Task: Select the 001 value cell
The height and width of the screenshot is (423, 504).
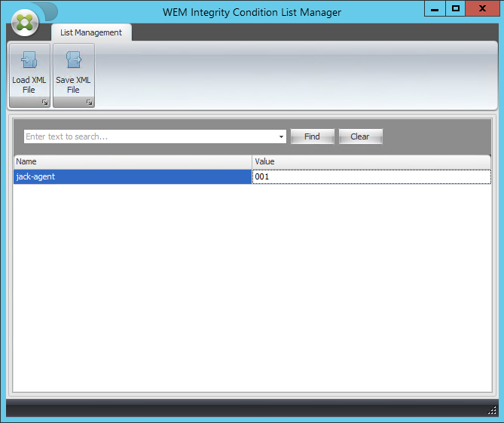Action: tap(371, 176)
